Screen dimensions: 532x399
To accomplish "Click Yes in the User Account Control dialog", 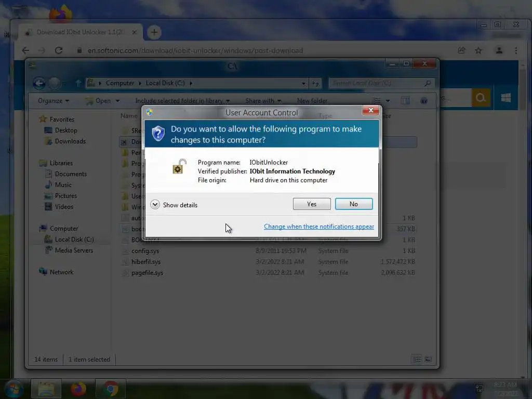I will (x=312, y=204).
